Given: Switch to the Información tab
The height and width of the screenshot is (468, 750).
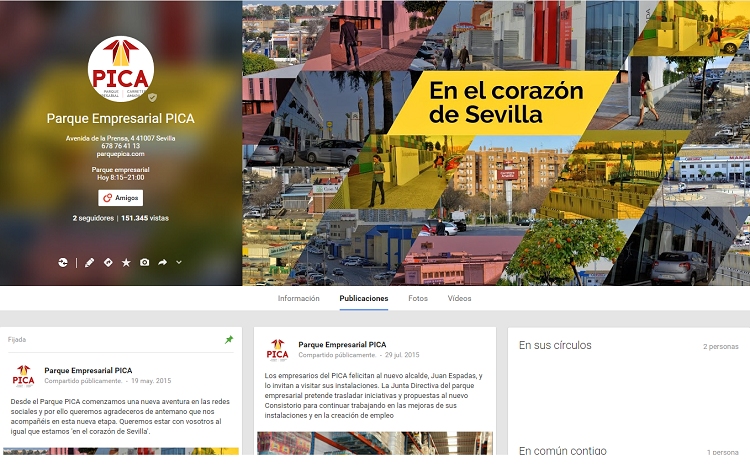Looking at the screenshot, I should click(298, 298).
